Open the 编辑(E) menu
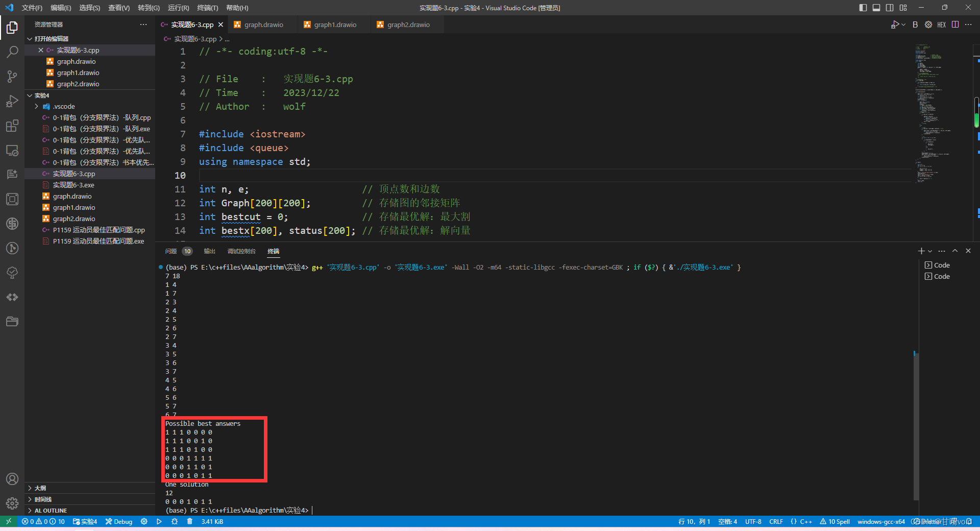This screenshot has width=980, height=531. pos(61,8)
